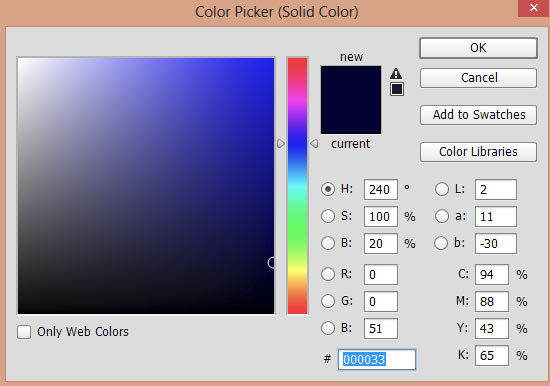This screenshot has height=386, width=550.
Task: Click the L value field showing 2
Action: click(496, 189)
